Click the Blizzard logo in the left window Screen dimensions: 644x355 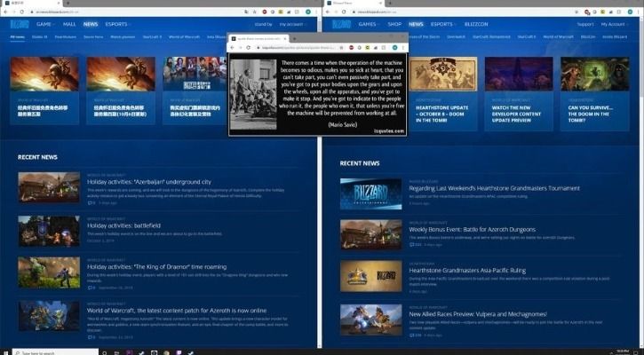[20, 24]
